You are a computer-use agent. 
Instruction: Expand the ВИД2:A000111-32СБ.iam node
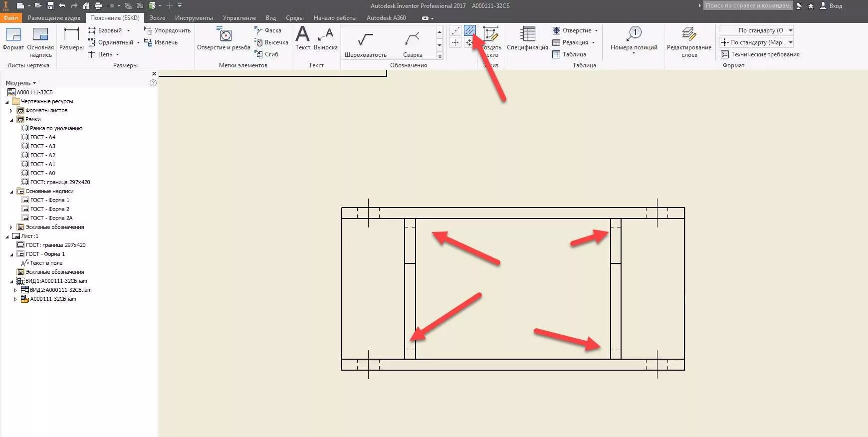point(15,290)
